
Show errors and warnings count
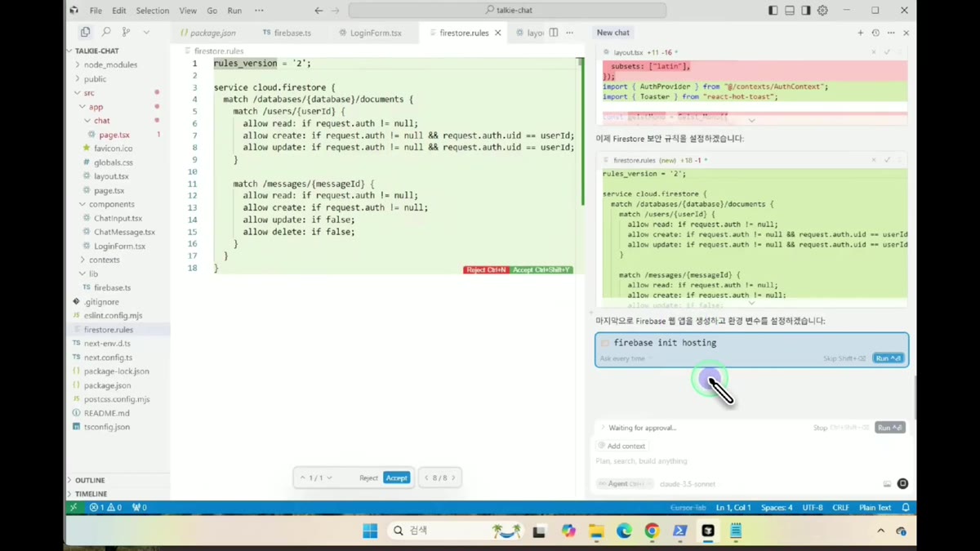tap(106, 508)
